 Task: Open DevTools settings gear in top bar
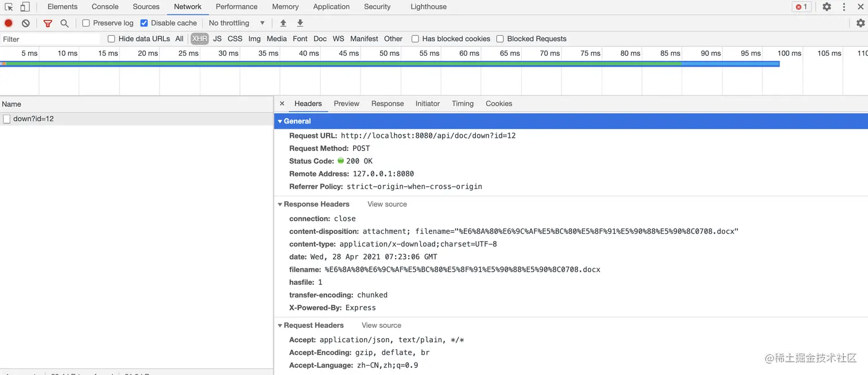coord(827,7)
